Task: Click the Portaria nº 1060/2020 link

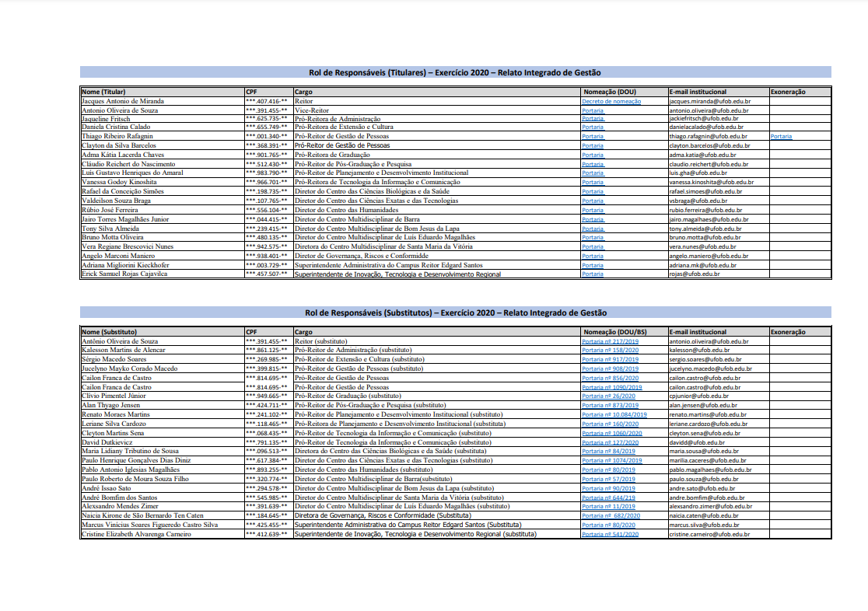Action: pyautogui.click(x=612, y=433)
